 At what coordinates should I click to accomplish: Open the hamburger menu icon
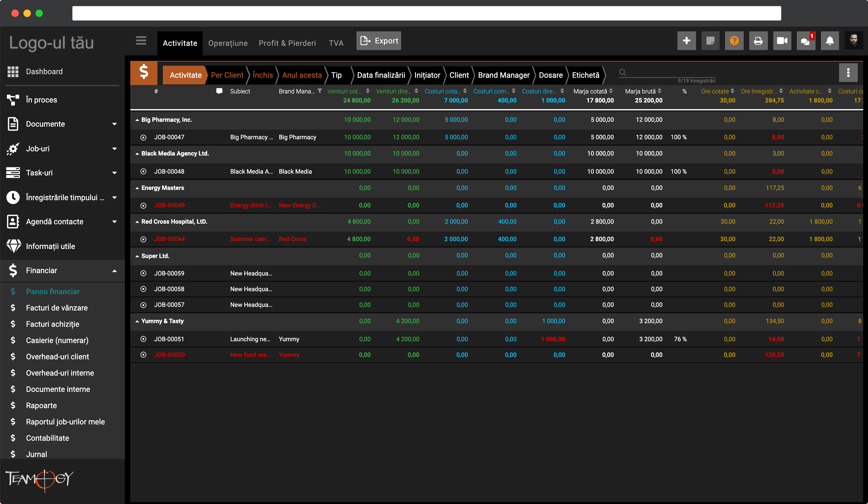(x=141, y=41)
